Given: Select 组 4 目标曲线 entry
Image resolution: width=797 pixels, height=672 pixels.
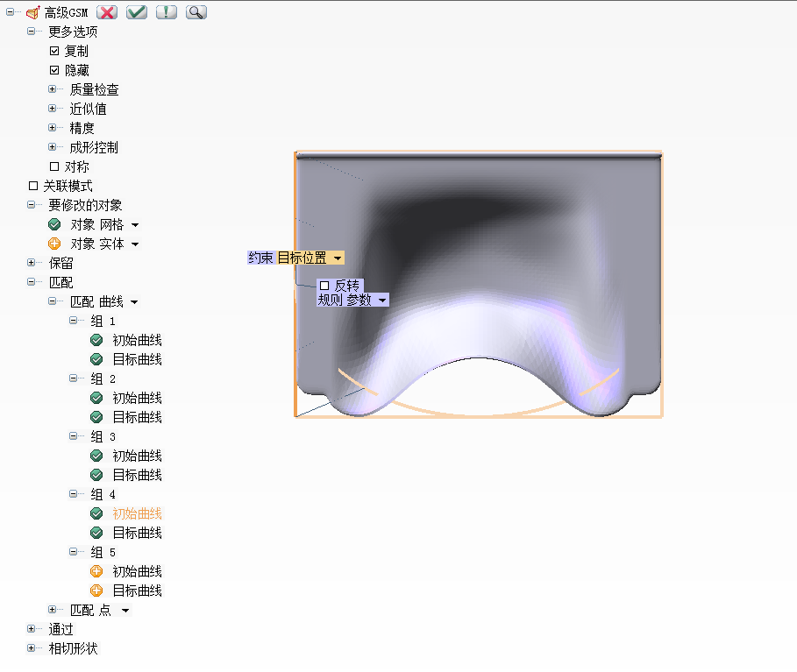Looking at the screenshot, I should [137, 533].
